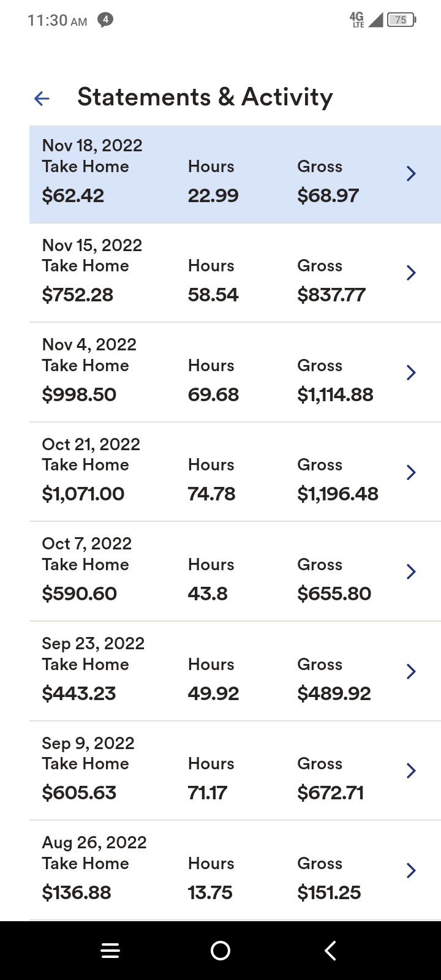Open the Nov 4, 2022 chevron arrow

point(411,372)
